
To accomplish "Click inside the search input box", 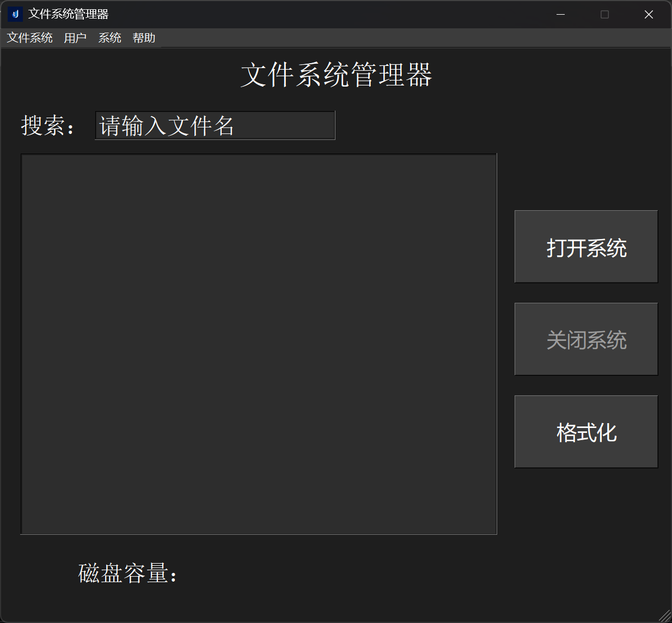I will tap(215, 125).
